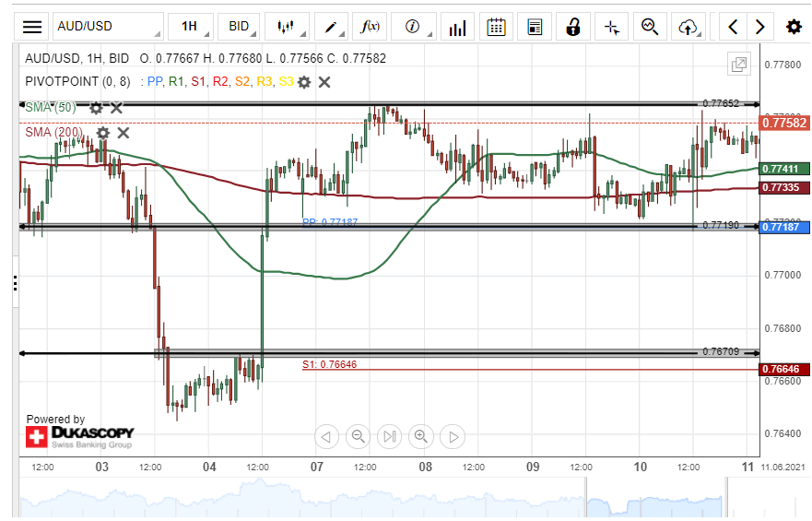Click the S3 legend label
The height and width of the screenshot is (521, 812).
click(286, 82)
